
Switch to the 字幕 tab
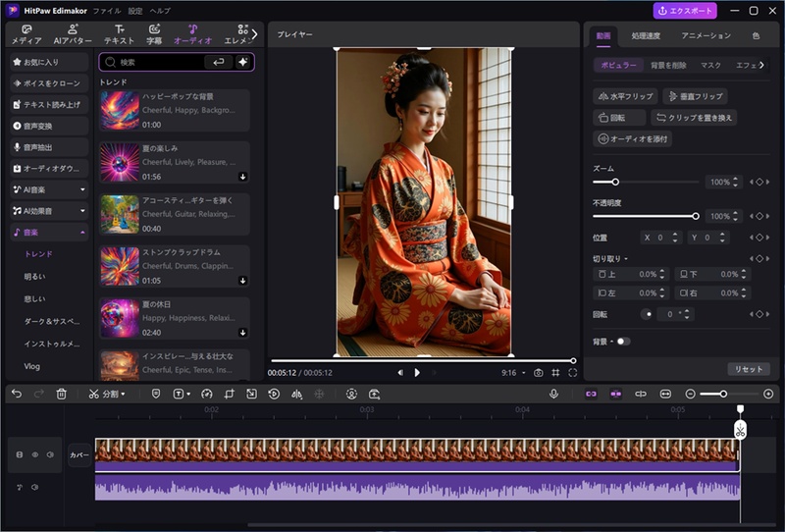click(x=154, y=34)
